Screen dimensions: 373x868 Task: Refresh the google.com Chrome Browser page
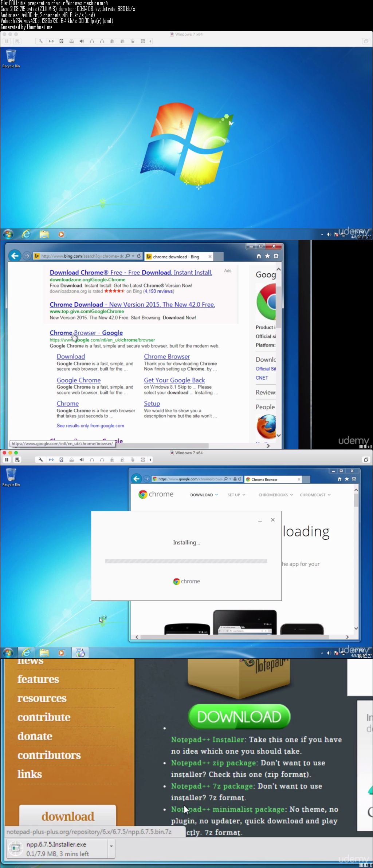pyautogui.click(x=240, y=479)
